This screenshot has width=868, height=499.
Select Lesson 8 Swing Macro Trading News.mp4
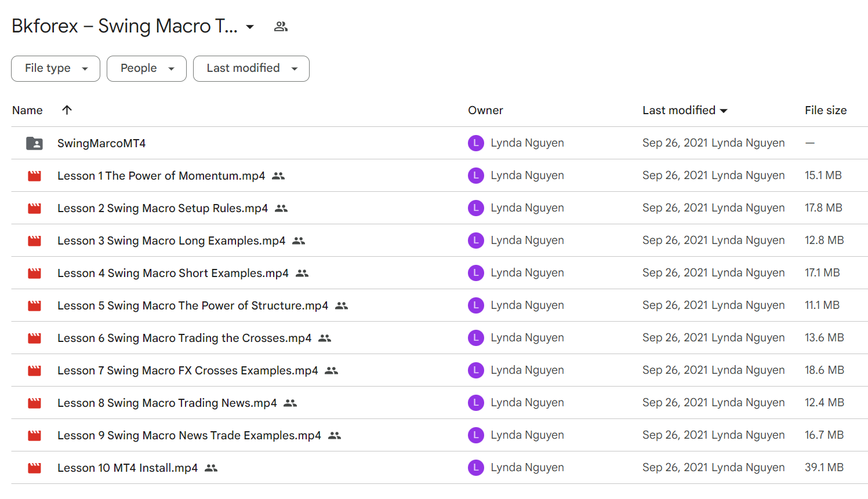(x=167, y=403)
